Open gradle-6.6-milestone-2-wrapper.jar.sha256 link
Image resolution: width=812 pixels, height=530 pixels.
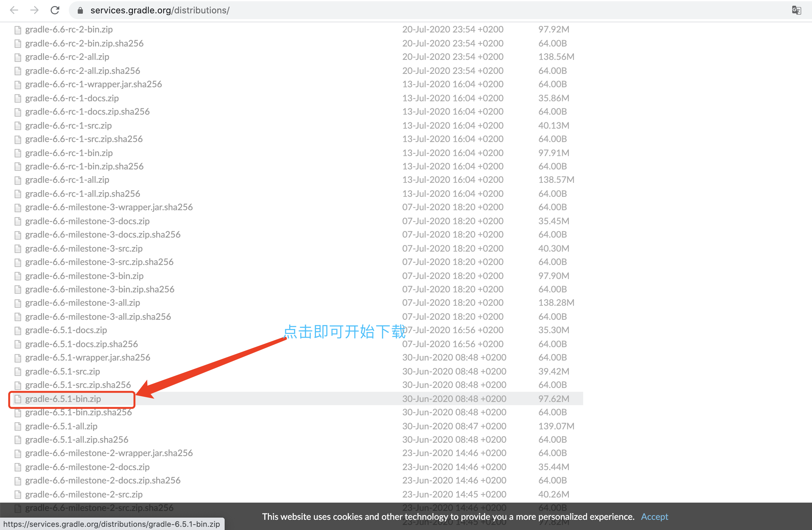(x=109, y=453)
